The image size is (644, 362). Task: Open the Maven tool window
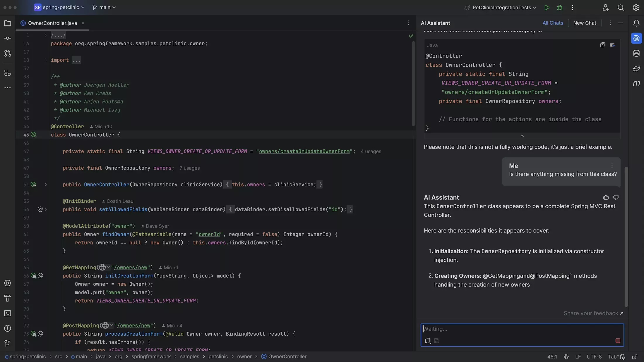click(636, 83)
